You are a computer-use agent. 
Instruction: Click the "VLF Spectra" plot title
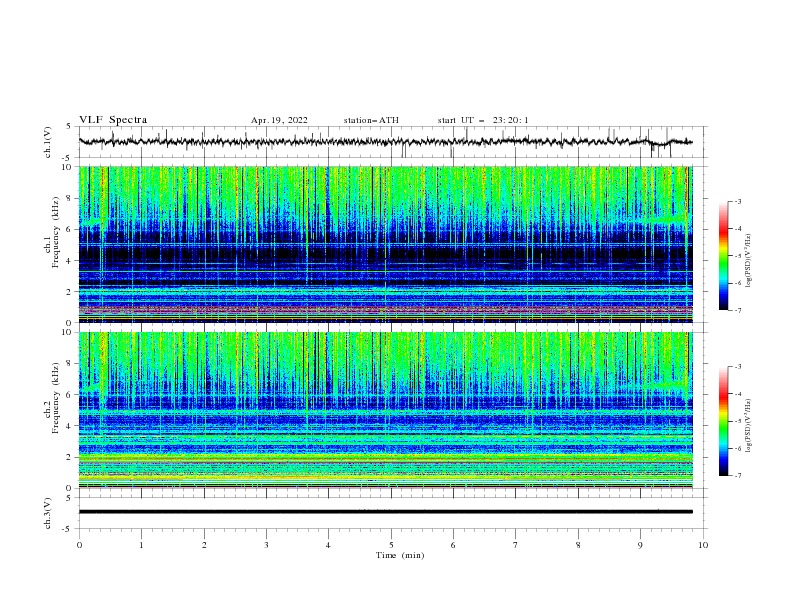(x=113, y=120)
